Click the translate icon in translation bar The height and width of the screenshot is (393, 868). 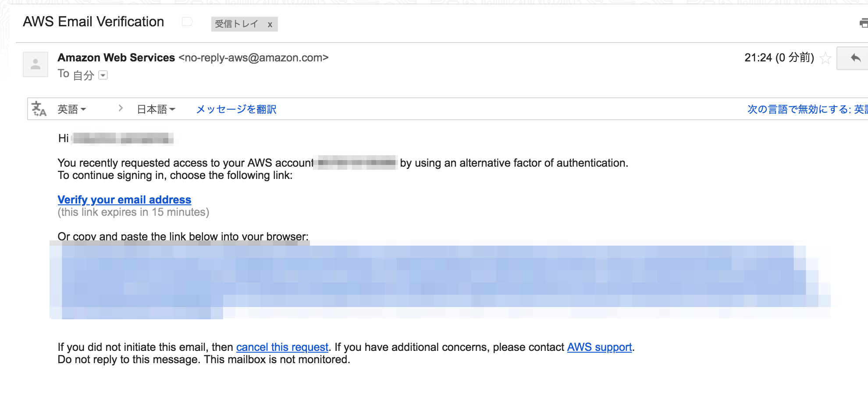pyautogui.click(x=39, y=109)
